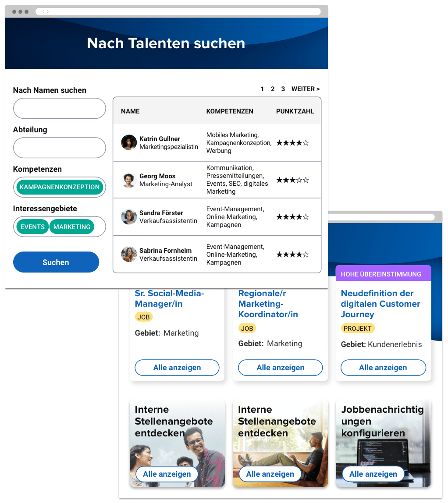
Task: Toggle the EVENTS interest tag
Action: 32,227
